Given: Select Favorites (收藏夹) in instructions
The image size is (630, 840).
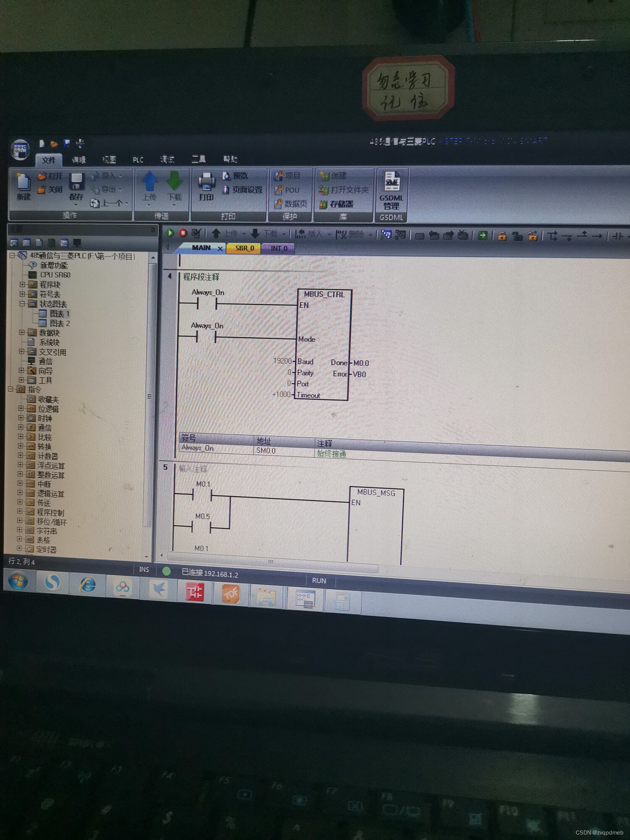Looking at the screenshot, I should (43, 399).
